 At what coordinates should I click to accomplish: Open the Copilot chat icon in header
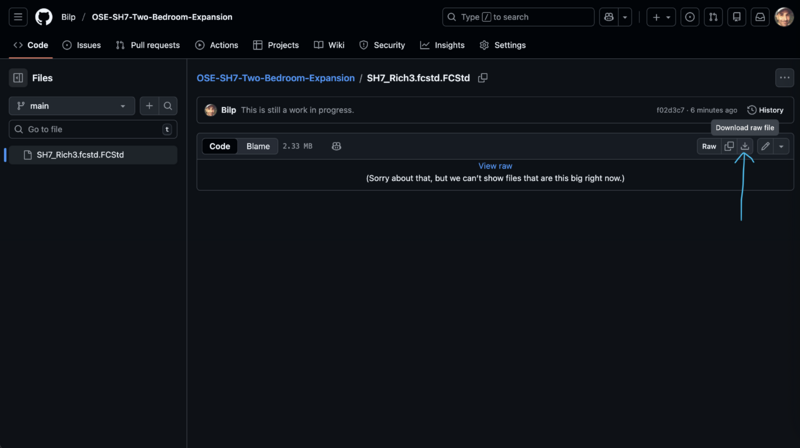click(x=609, y=17)
